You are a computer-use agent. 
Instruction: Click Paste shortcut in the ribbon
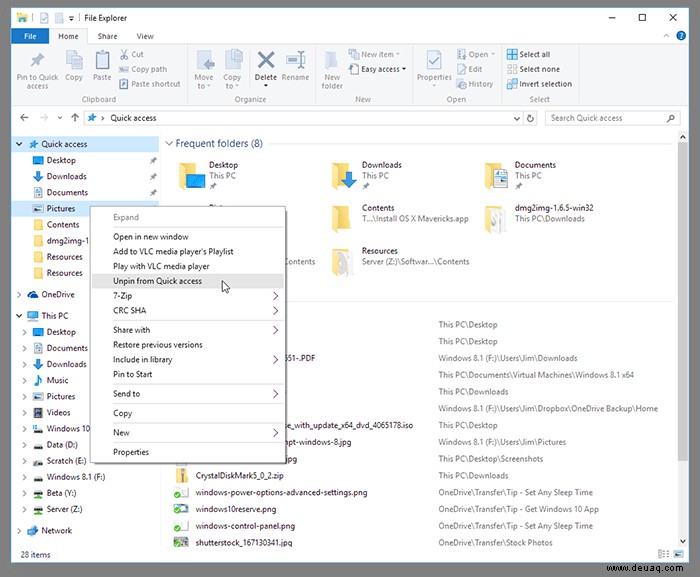[150, 84]
